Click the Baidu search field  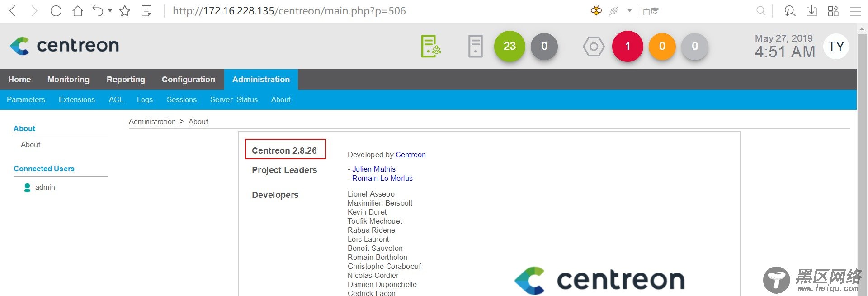[696, 11]
